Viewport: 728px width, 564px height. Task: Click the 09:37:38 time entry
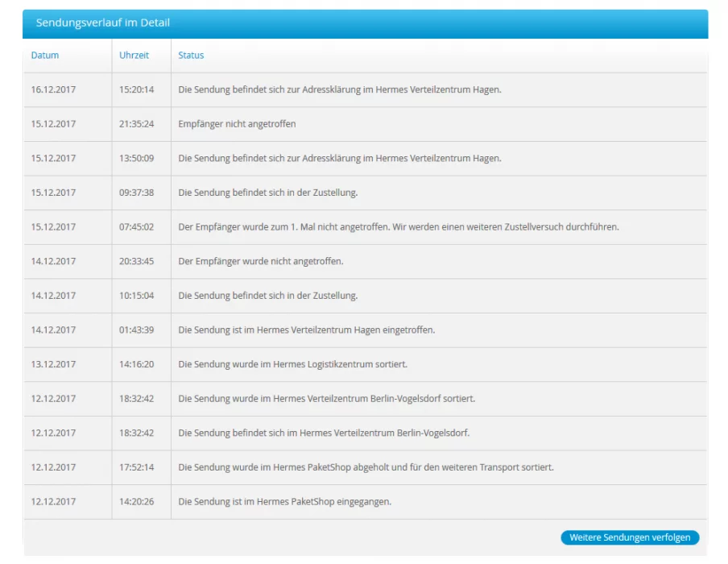tap(136, 193)
